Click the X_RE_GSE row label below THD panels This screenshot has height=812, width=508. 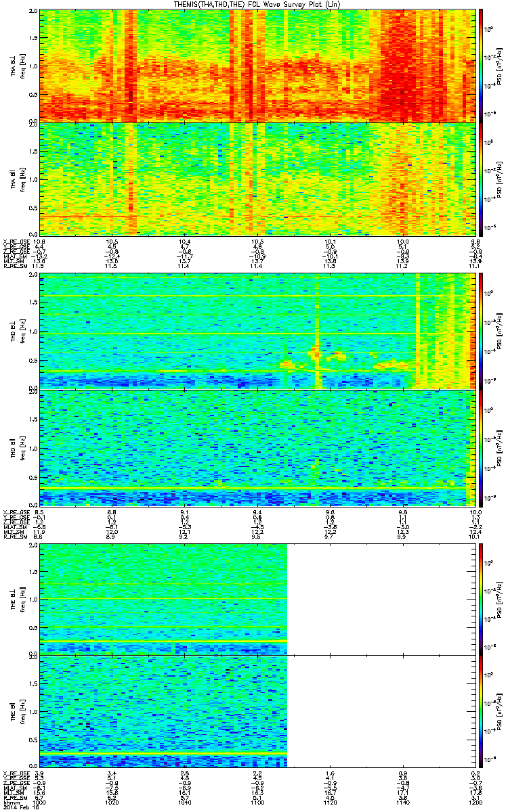(15, 512)
